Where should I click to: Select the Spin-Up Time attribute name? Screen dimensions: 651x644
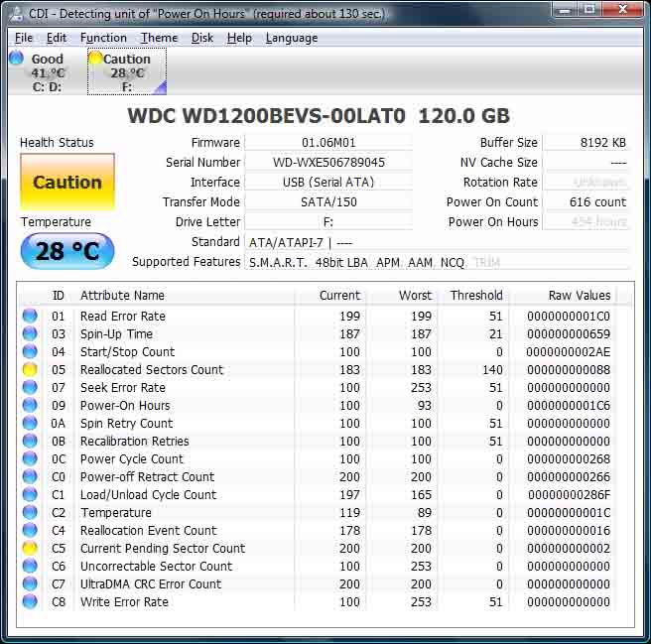pyautogui.click(x=116, y=333)
